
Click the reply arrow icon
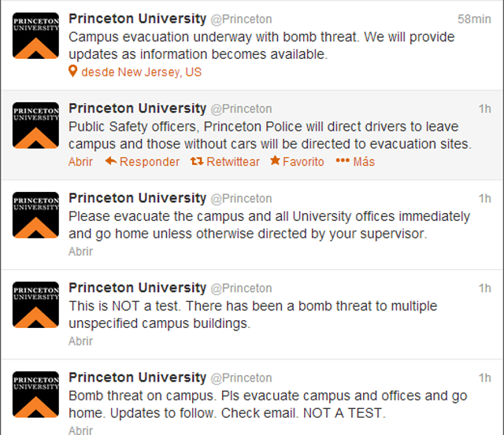(110, 161)
